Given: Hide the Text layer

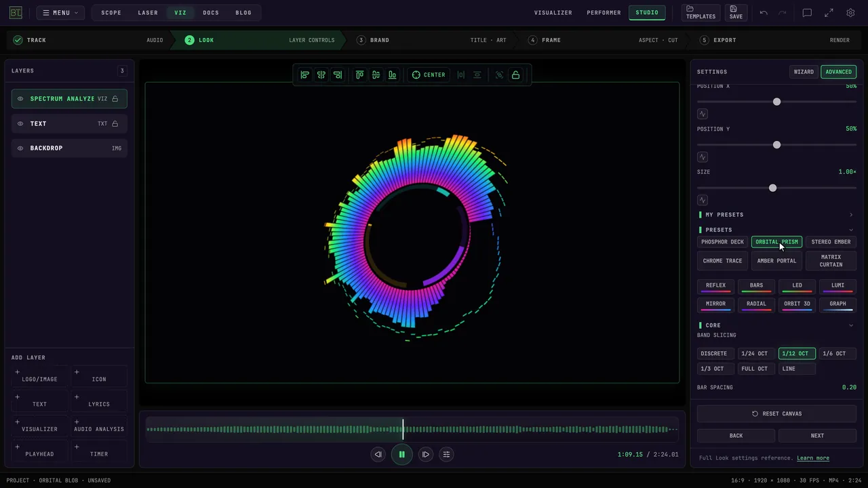Looking at the screenshot, I should tap(20, 123).
